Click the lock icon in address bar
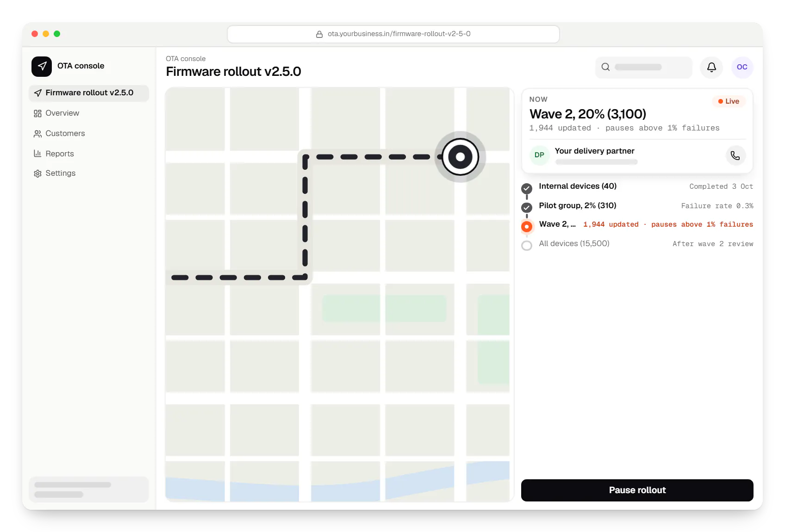 (x=319, y=34)
